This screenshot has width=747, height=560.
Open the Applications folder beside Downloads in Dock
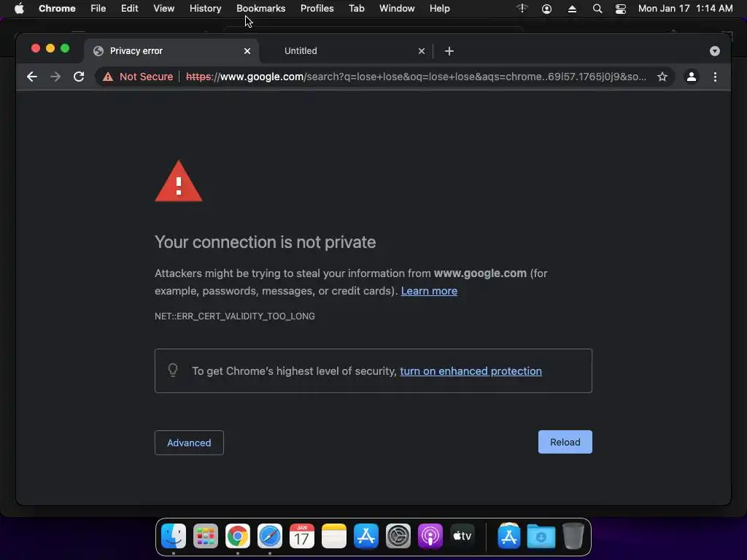(x=508, y=536)
